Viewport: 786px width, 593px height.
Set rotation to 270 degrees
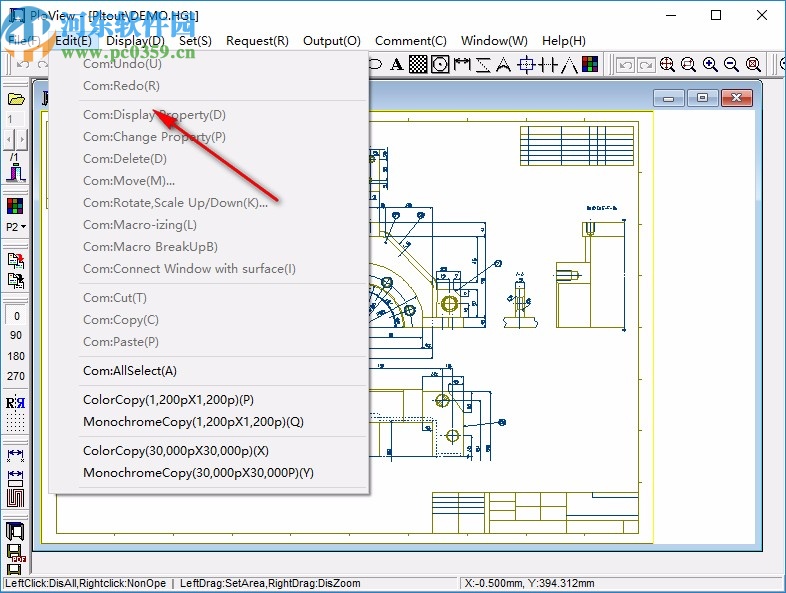click(16, 376)
